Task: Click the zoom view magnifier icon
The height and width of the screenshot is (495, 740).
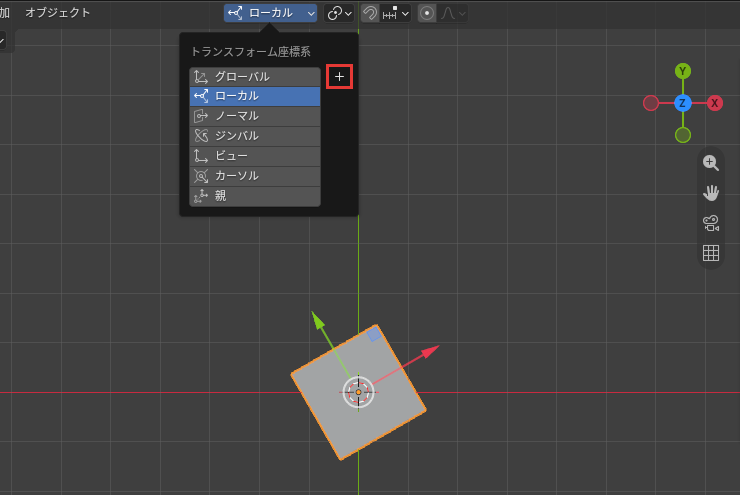Action: pyautogui.click(x=711, y=163)
